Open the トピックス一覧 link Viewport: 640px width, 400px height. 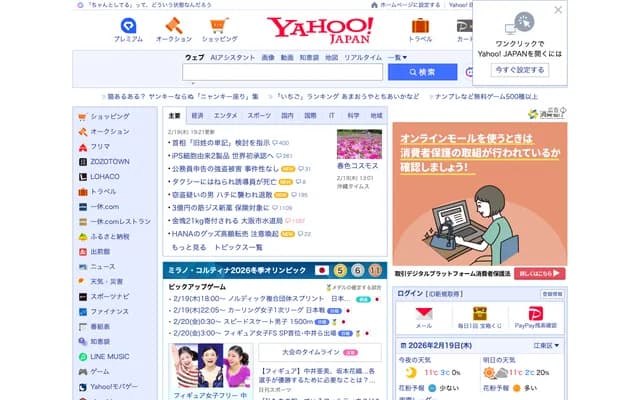[x=238, y=247]
